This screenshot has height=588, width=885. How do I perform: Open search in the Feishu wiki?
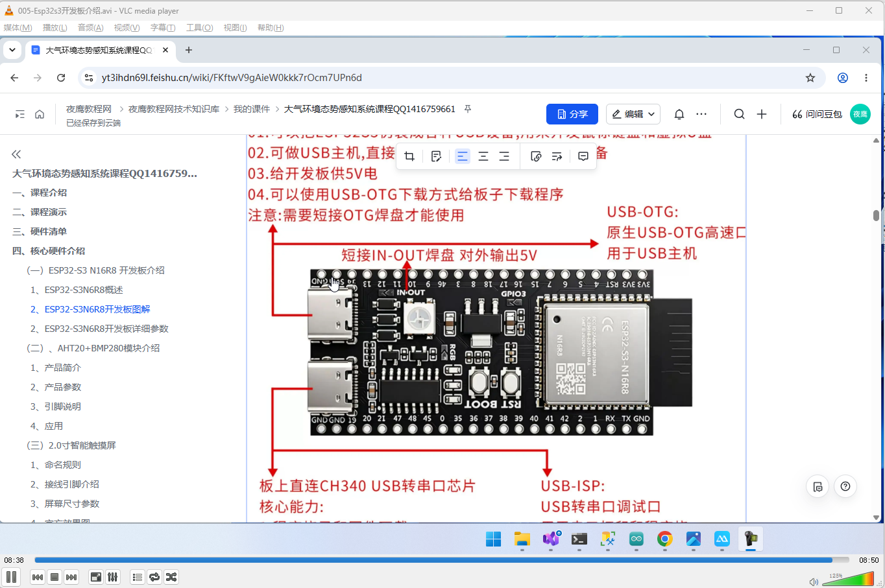[739, 114]
